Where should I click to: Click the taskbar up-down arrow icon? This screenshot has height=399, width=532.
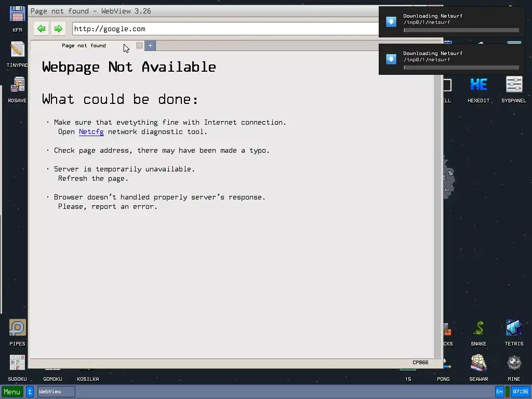point(30,392)
